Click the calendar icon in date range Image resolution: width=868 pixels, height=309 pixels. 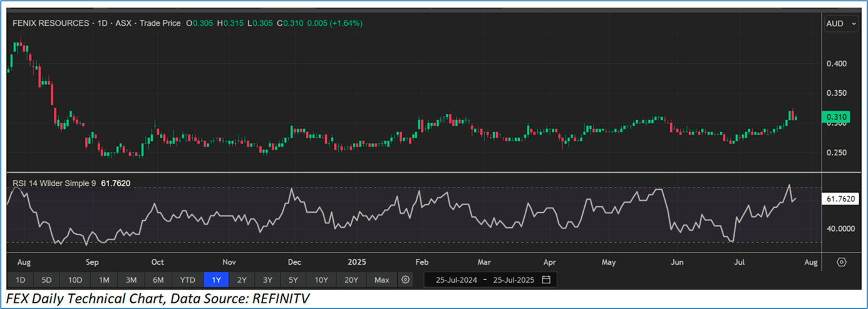pos(546,280)
